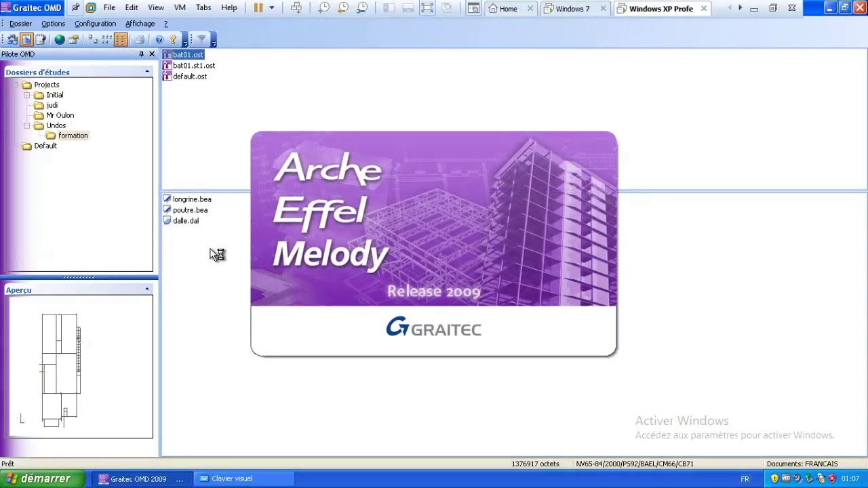868x488 pixels.
Task: Click the notepad with pencil toolbar icon
Action: pos(40,40)
